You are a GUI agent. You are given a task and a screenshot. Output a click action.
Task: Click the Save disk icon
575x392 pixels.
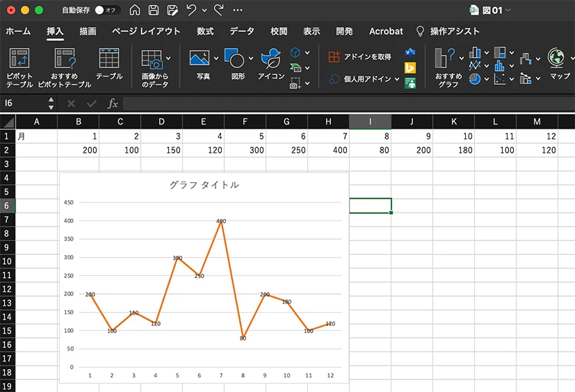point(153,10)
